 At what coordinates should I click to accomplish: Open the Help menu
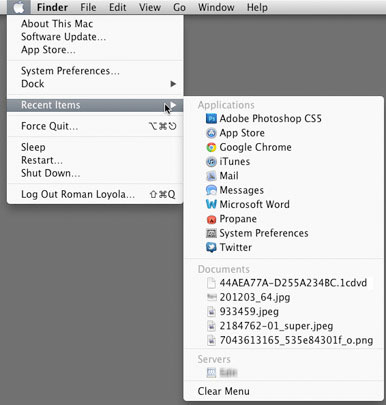(257, 7)
